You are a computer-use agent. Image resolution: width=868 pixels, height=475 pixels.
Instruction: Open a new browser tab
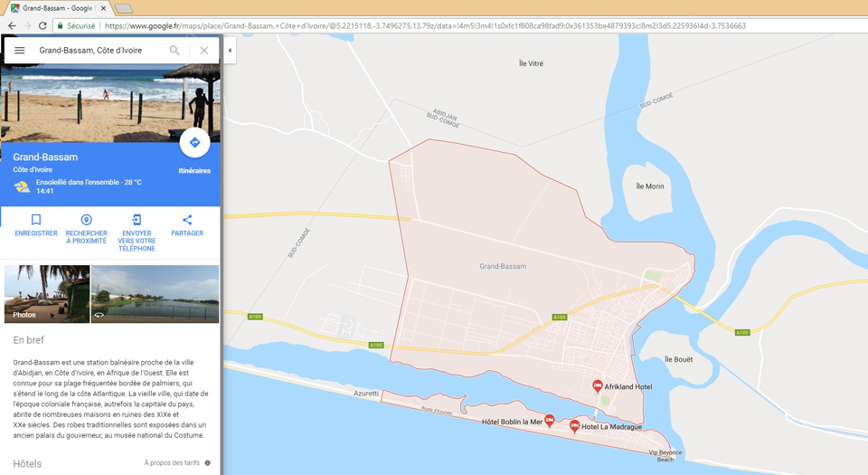pyautogui.click(x=124, y=8)
